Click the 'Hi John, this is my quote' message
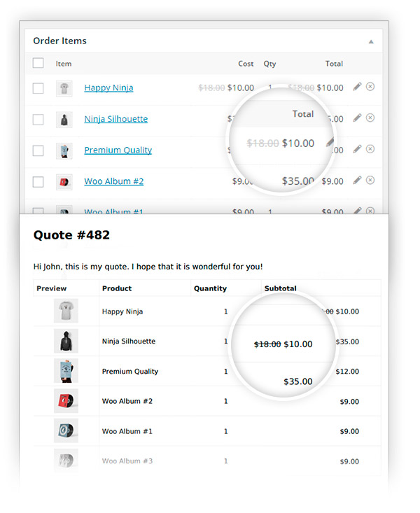The width and height of the screenshot is (420, 513). pyautogui.click(x=148, y=267)
